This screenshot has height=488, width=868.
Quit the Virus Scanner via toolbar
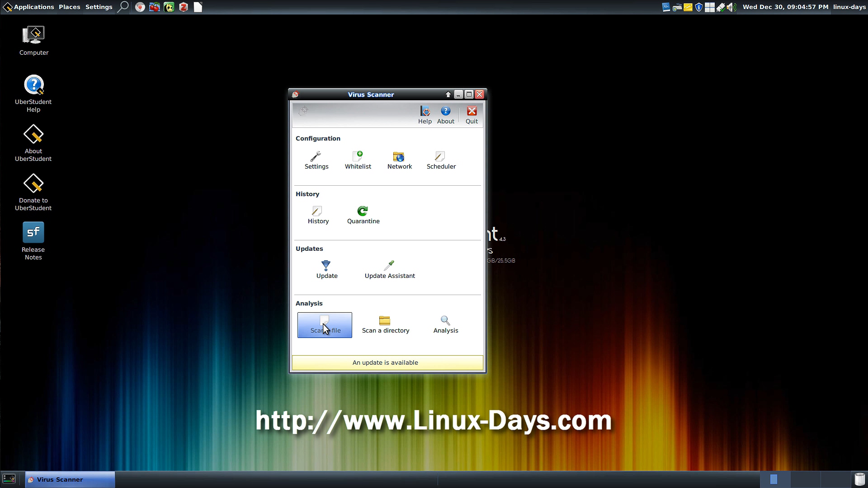[472, 115]
